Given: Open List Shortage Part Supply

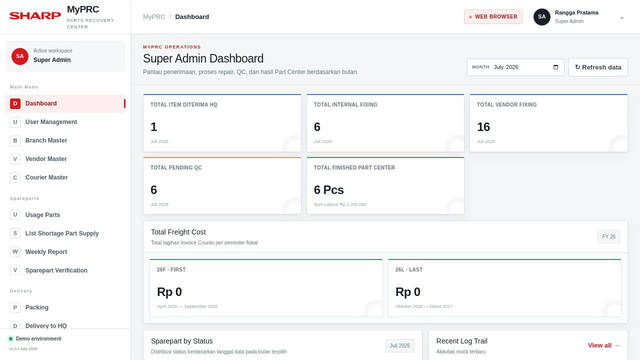Looking at the screenshot, I should point(66,233).
